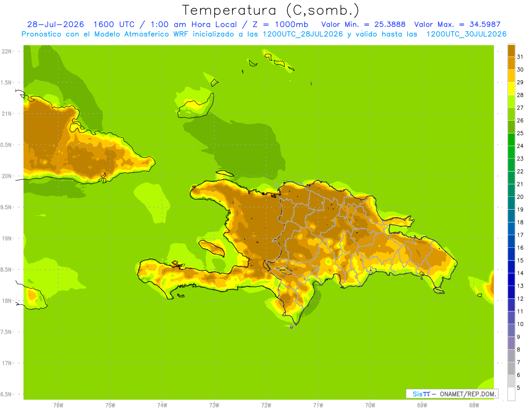
Task: Click the '76W' longitude axis label
Action: tap(58, 405)
